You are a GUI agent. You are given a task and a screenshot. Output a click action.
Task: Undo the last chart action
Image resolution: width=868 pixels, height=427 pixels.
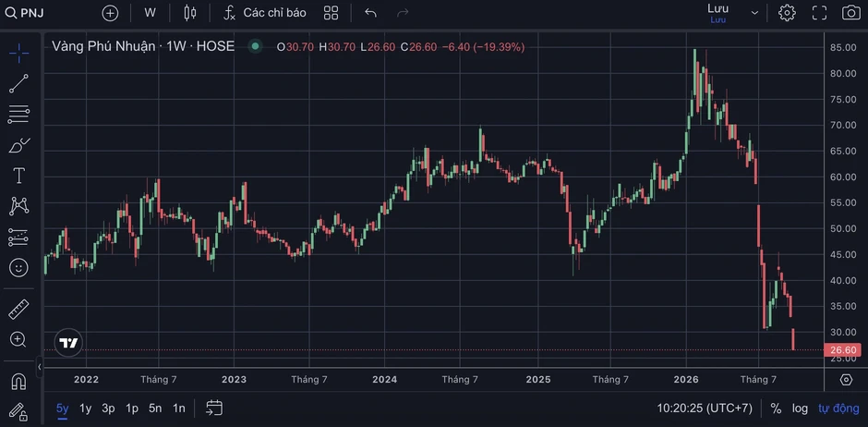coord(371,13)
